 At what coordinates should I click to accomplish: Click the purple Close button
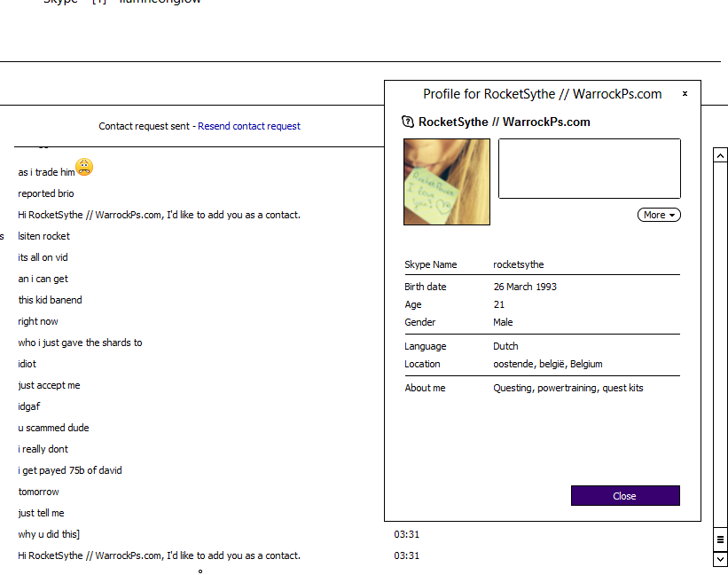coord(625,495)
